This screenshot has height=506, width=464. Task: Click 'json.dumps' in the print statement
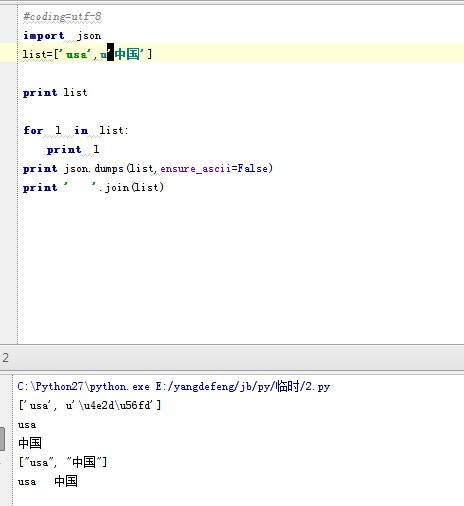[x=94, y=169]
